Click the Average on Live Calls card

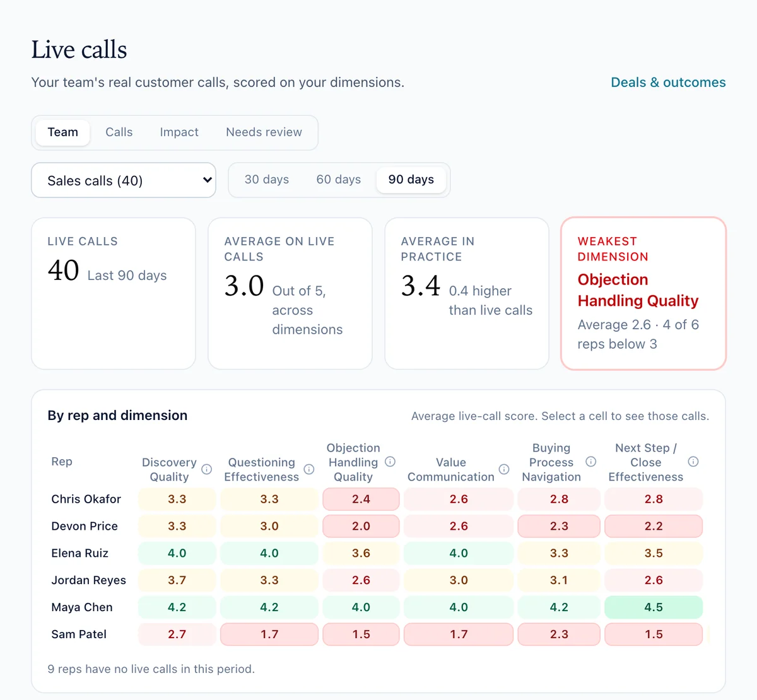(x=290, y=293)
